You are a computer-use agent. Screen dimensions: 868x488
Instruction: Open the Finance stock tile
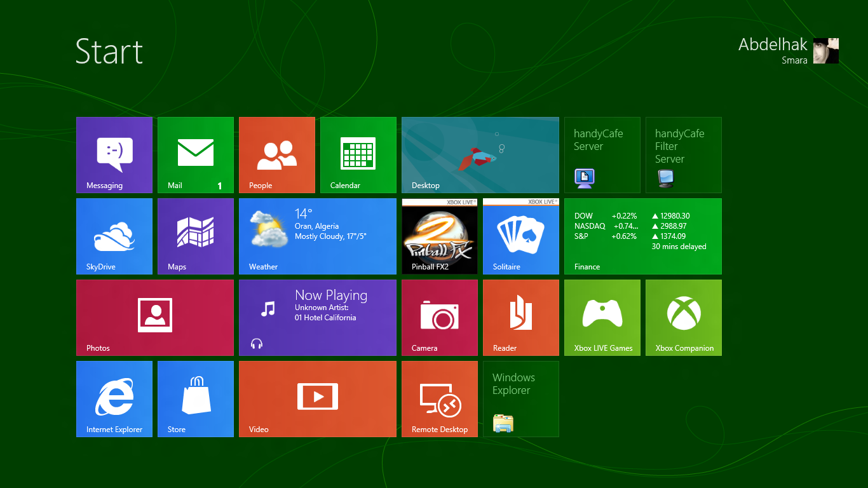[x=643, y=236]
